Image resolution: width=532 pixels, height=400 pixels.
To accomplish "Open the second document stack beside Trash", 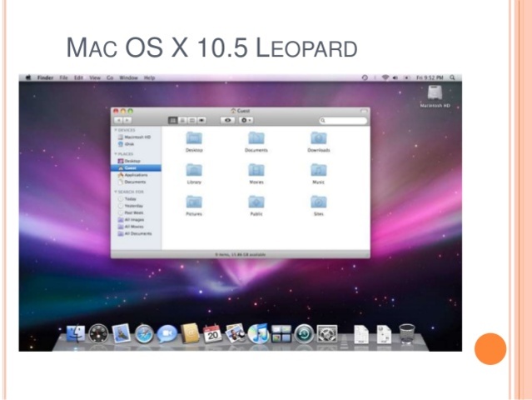I will click(384, 334).
